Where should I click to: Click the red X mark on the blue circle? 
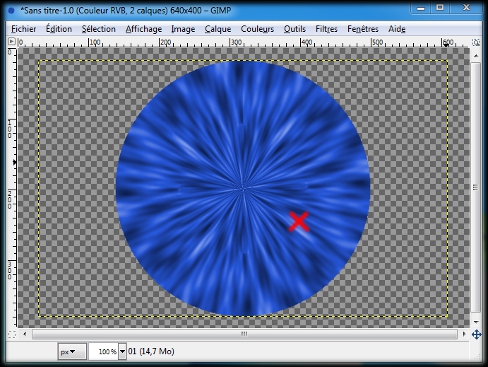click(299, 221)
